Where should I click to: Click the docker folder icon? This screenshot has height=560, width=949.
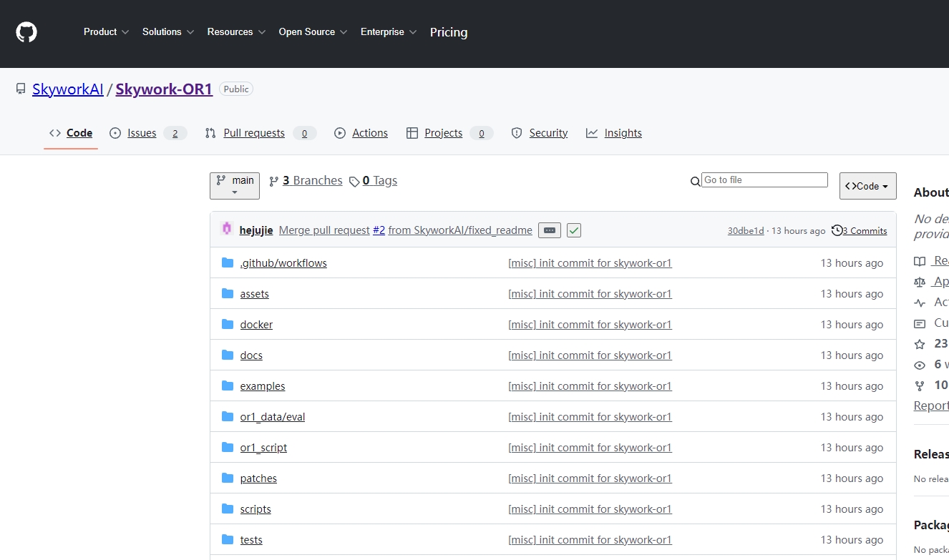[228, 325]
